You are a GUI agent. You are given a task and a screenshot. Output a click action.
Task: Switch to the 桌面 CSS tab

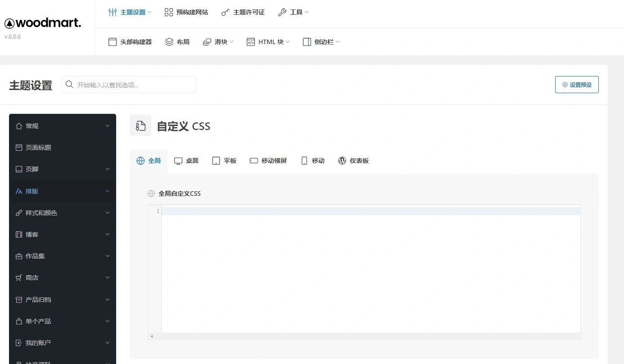point(186,160)
